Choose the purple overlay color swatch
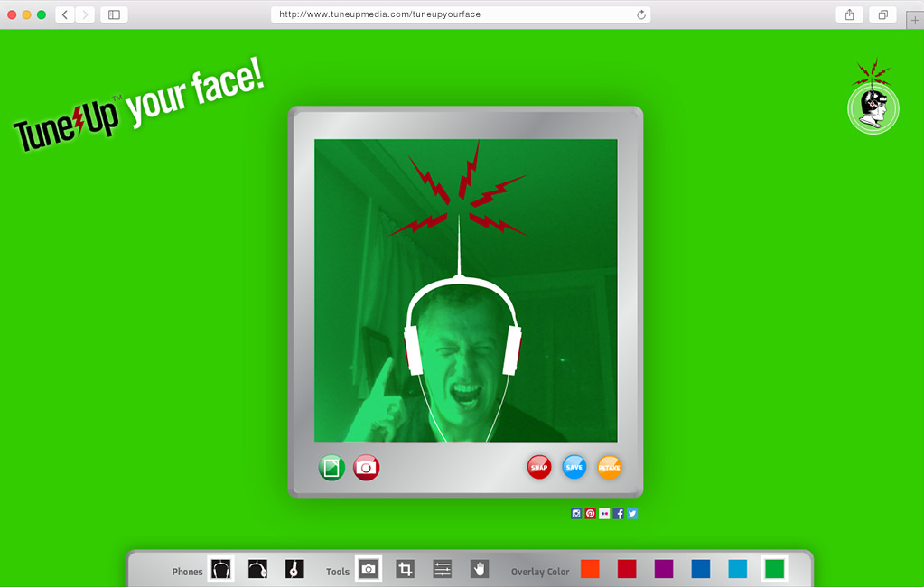The width and height of the screenshot is (924, 587). (664, 569)
